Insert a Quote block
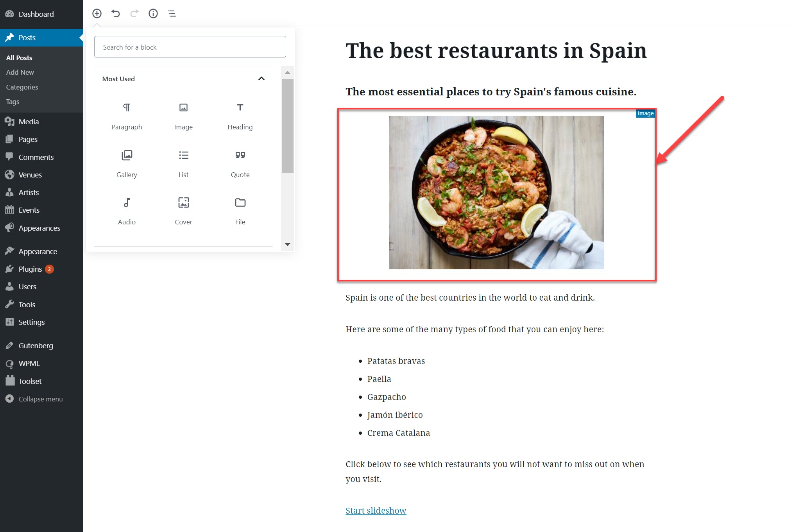 click(x=240, y=164)
